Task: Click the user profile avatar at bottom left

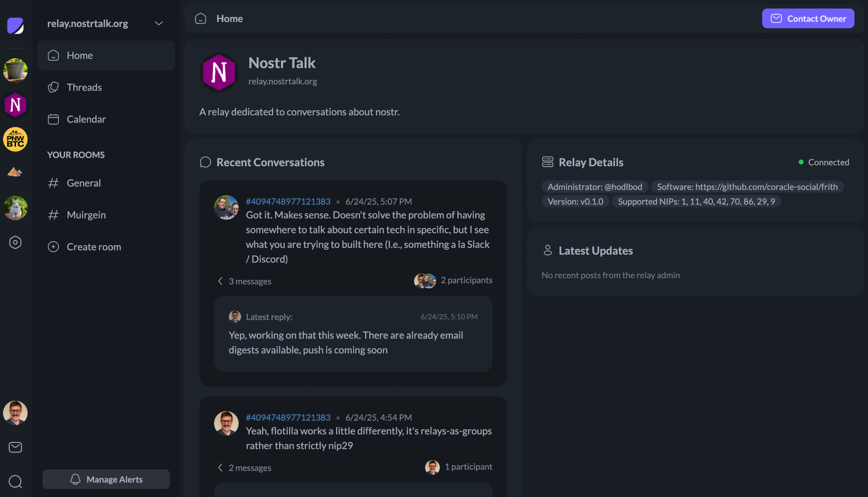Action: click(x=15, y=413)
